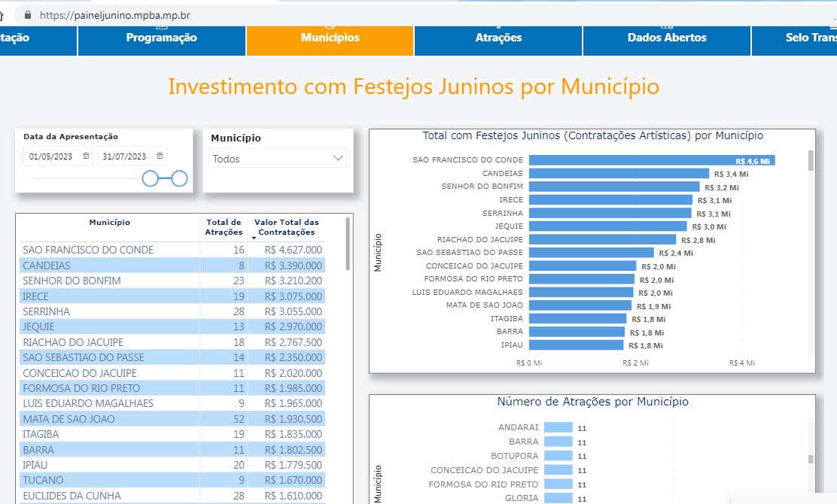Click the 01/05/2023 start date field
The height and width of the screenshot is (504, 837).
point(58,156)
